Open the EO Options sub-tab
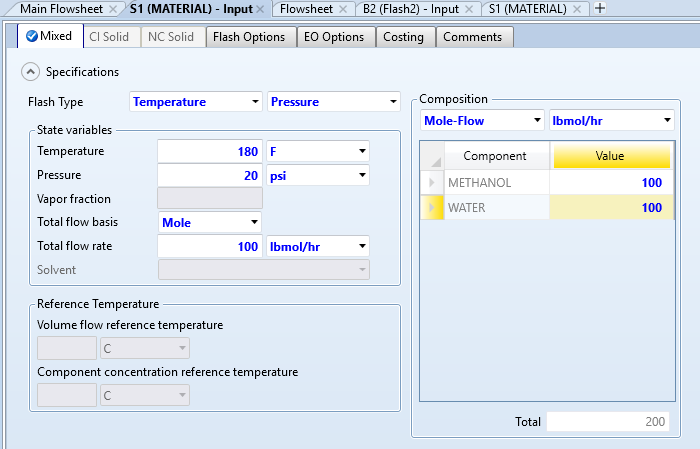Screen dimensions: 700x449 [334, 37]
